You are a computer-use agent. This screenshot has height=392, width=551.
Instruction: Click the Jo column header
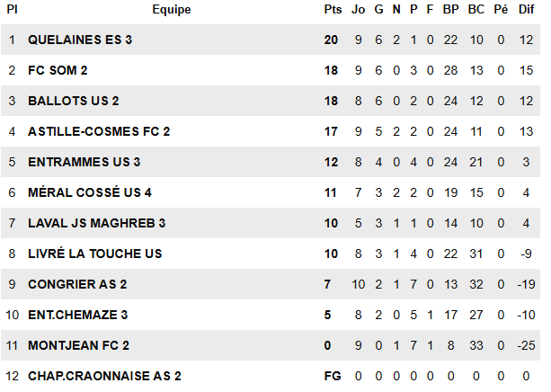pyautogui.click(x=358, y=9)
